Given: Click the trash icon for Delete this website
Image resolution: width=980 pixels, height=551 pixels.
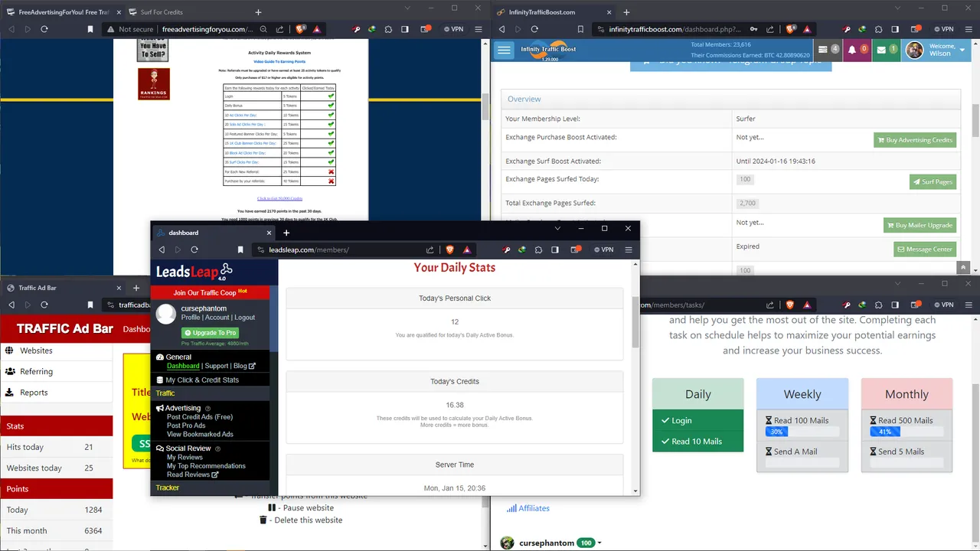Looking at the screenshot, I should click(263, 520).
